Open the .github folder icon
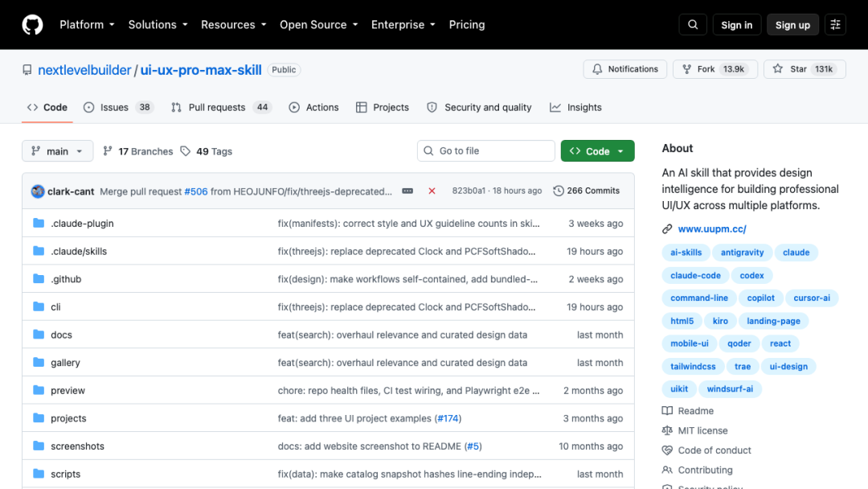Screen dimensions: 868x489 39,278
